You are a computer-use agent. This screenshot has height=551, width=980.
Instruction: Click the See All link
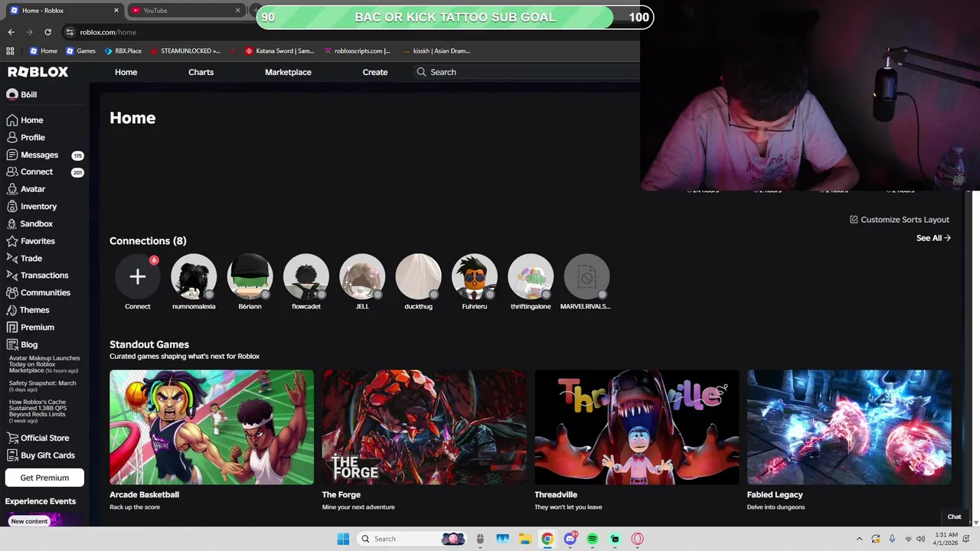933,238
